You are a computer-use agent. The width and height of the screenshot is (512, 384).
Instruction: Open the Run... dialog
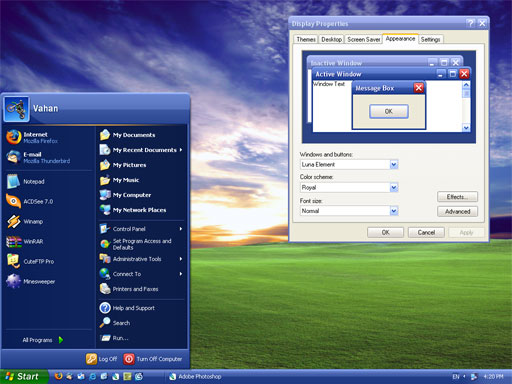pyautogui.click(x=141, y=338)
